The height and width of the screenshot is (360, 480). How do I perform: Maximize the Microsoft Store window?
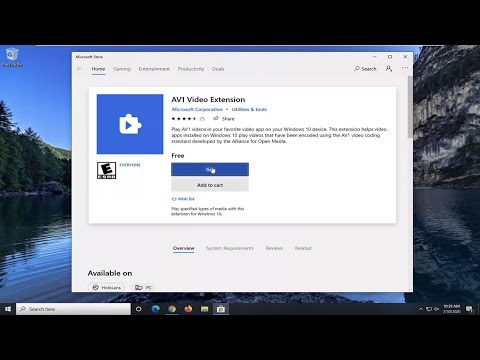click(390, 57)
